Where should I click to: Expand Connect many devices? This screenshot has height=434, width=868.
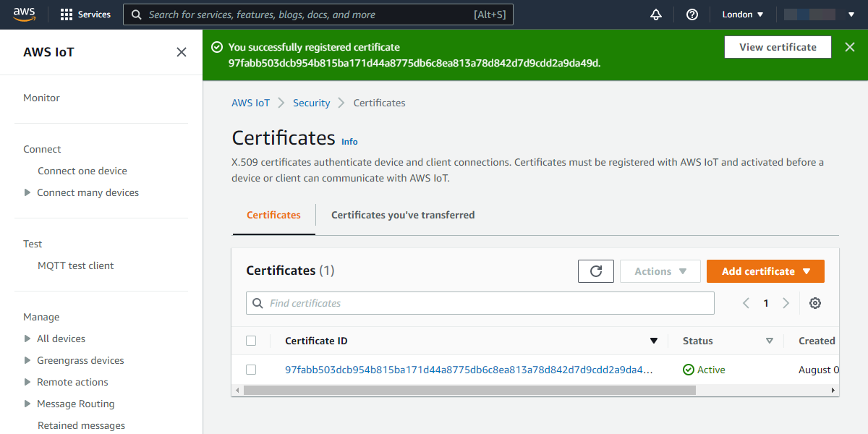pyautogui.click(x=27, y=192)
